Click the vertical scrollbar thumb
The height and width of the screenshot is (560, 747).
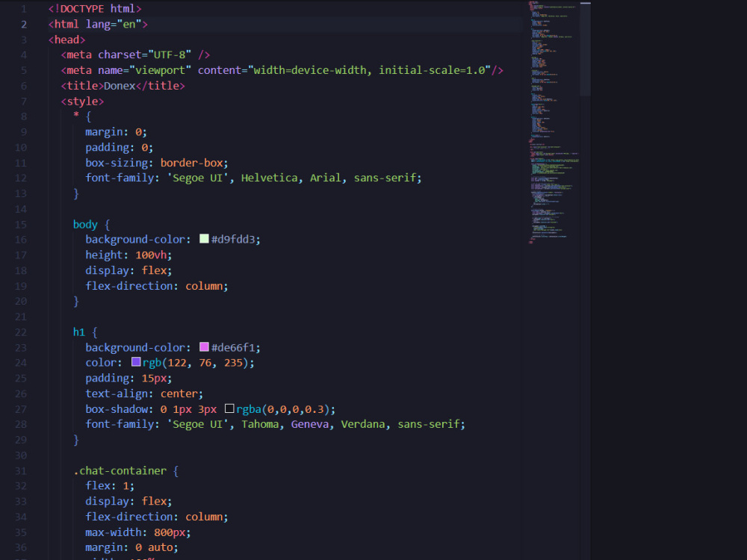585,49
